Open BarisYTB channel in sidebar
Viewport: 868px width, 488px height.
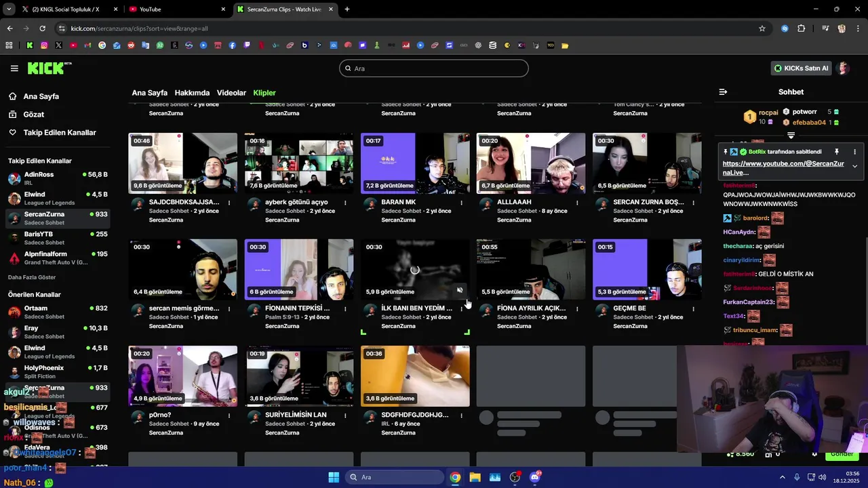(x=58, y=239)
